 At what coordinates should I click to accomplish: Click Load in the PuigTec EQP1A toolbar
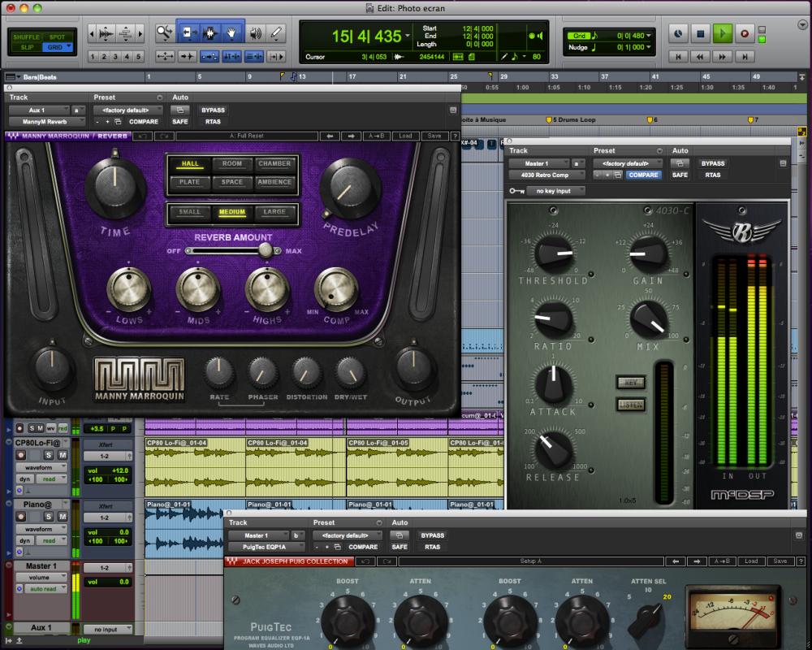(751, 561)
